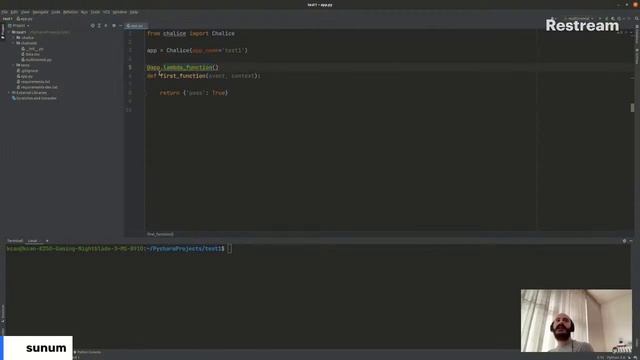640x360 pixels.
Task: Add a new terminal session tab
Action: point(47,241)
